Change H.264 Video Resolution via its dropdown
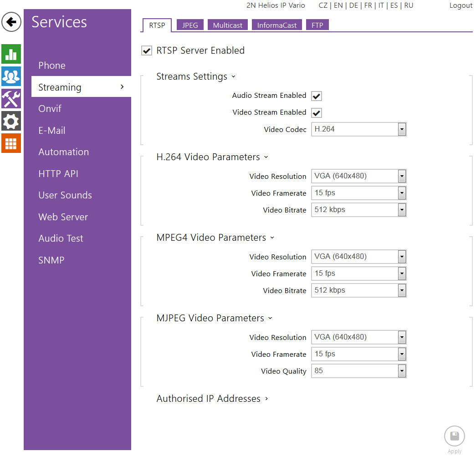This screenshot has height=456, width=476. click(401, 176)
